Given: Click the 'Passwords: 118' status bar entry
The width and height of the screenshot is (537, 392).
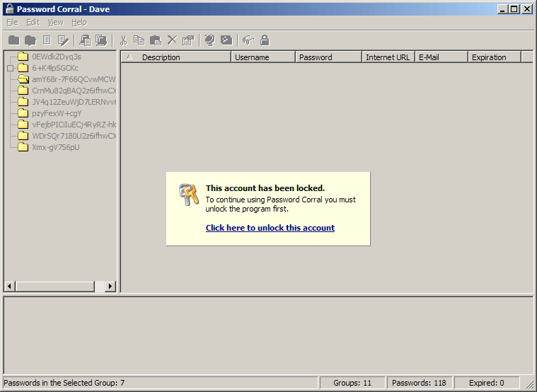Looking at the screenshot, I should 419,383.
